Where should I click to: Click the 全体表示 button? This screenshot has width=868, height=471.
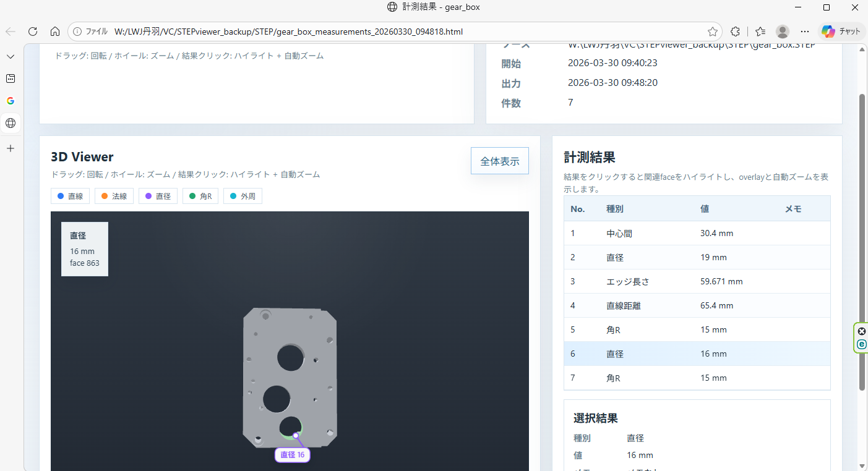pyautogui.click(x=499, y=160)
